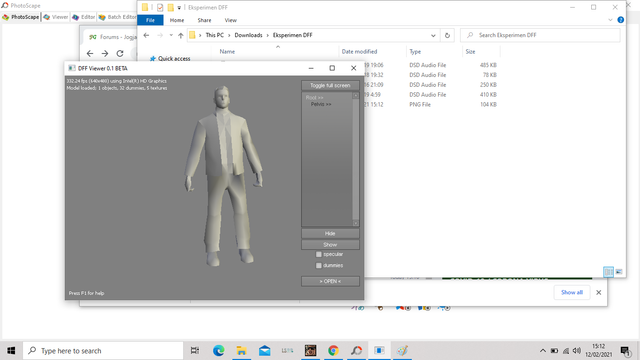
Task: Refresh the Eksperimen DFF folder
Action: point(447,36)
